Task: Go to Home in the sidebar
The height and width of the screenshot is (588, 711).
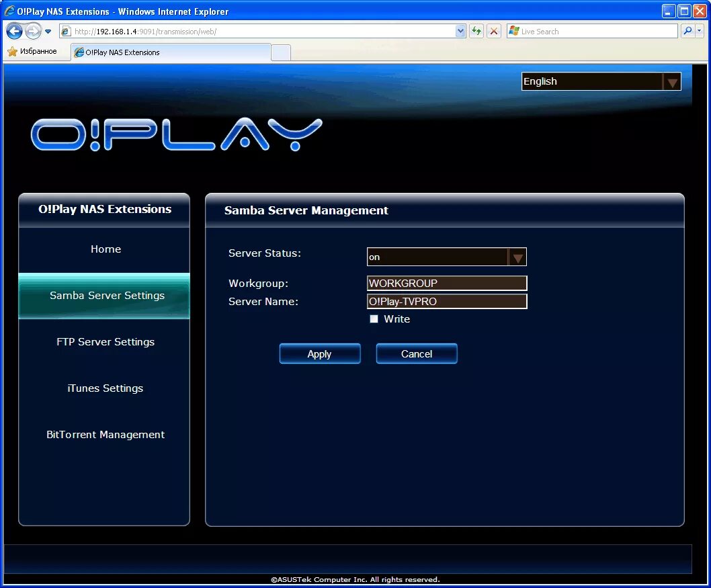Action: [x=106, y=249]
